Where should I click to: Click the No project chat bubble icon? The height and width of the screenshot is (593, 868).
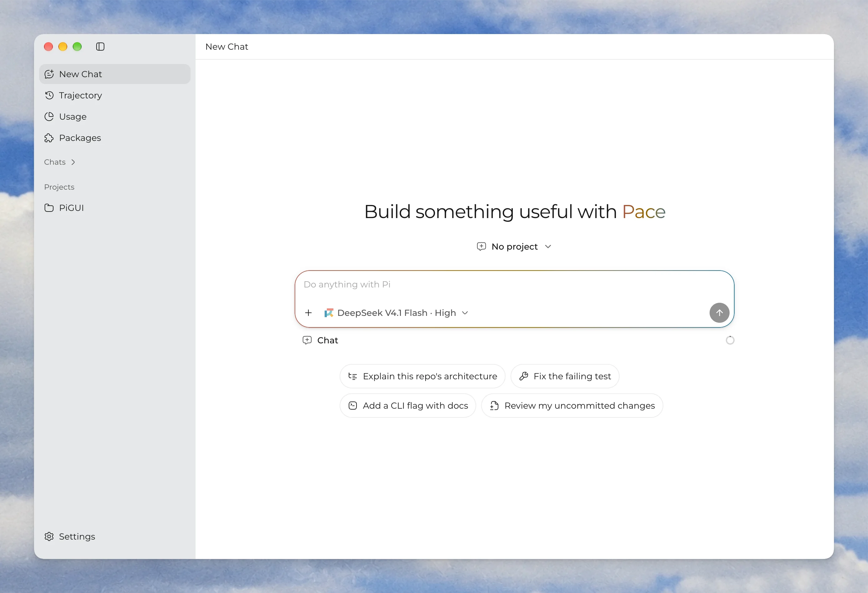click(x=481, y=247)
